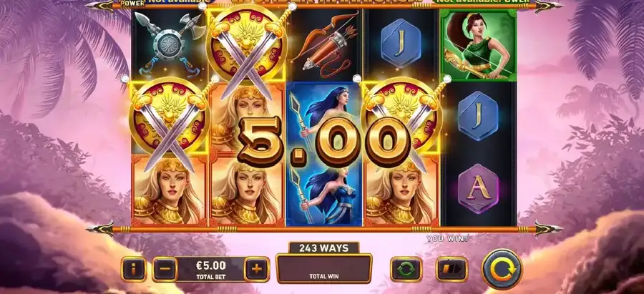Select the blue spear warrior in middle row
This screenshot has height=294, width=644.
pyautogui.click(x=324, y=117)
